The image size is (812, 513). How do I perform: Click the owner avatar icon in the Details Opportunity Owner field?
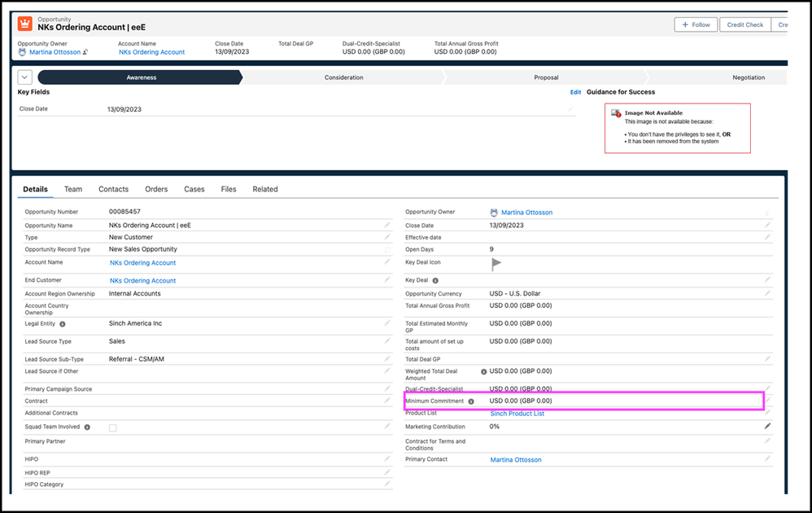pos(494,213)
